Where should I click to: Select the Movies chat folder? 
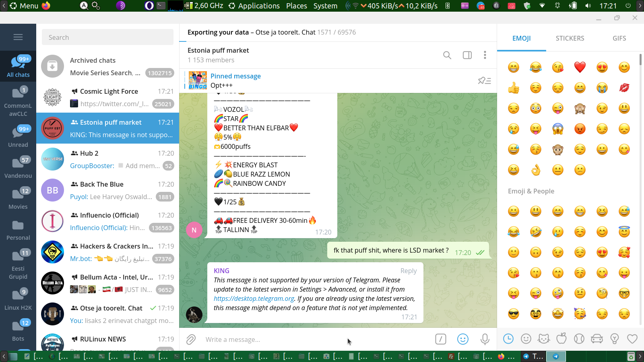(18, 199)
